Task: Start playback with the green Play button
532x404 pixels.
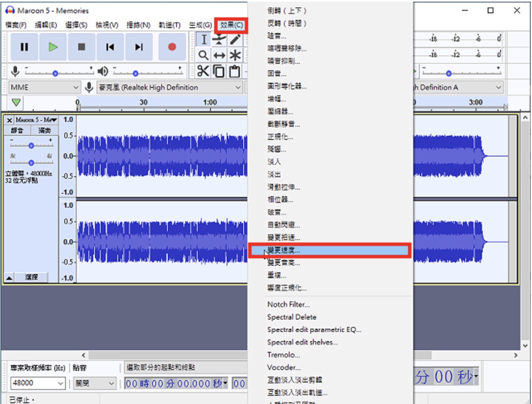Action: pyautogui.click(x=53, y=47)
